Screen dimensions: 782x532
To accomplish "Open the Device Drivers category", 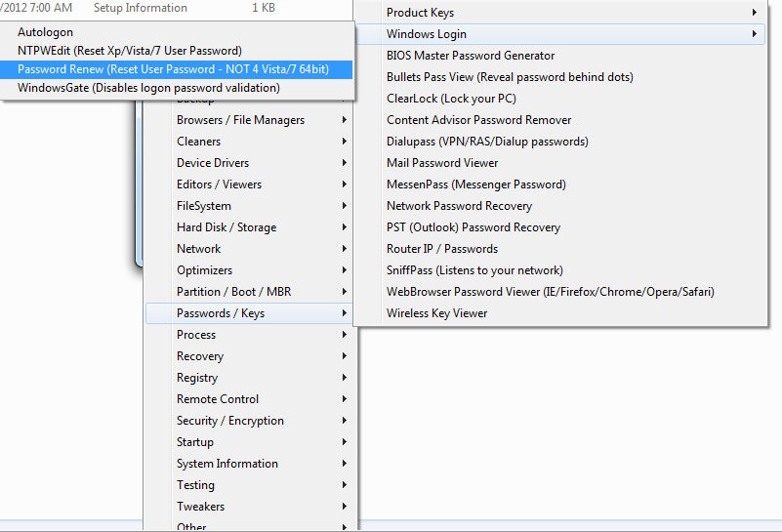I will tap(249, 163).
